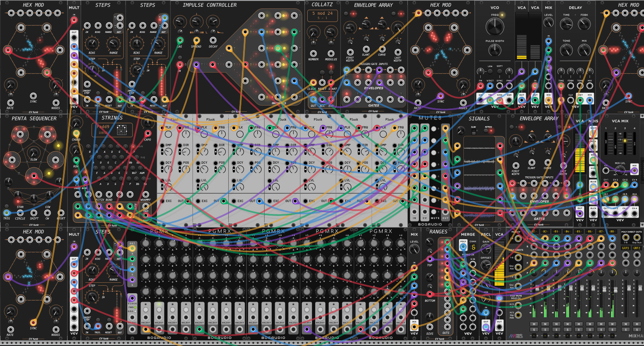Viewport: 644px width, 346px height.
Task: Click the Collatz NUMBER input port
Action: point(313,54)
